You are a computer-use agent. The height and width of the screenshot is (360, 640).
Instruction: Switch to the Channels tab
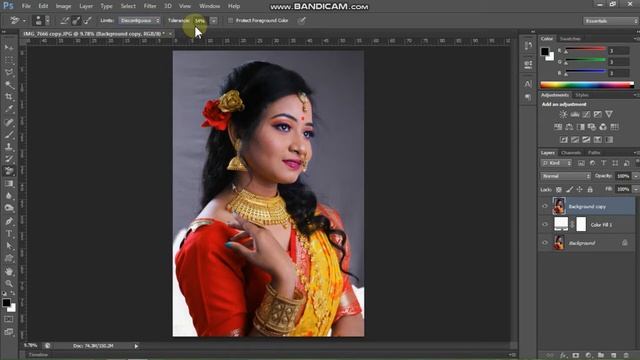point(571,153)
